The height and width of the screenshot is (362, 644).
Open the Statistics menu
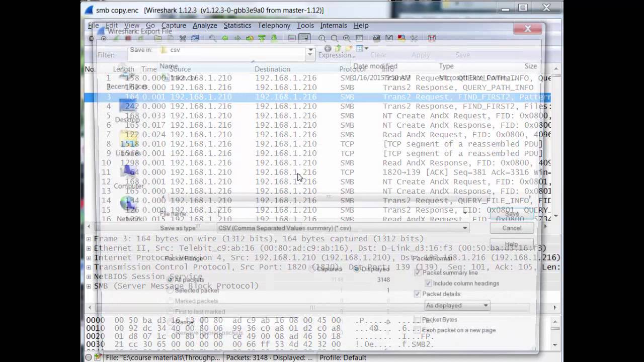point(237,25)
